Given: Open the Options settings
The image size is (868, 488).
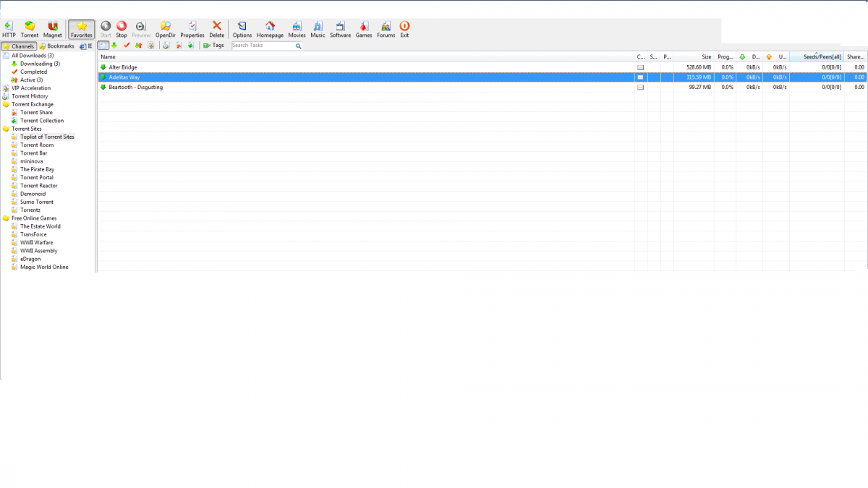Looking at the screenshot, I should click(242, 29).
